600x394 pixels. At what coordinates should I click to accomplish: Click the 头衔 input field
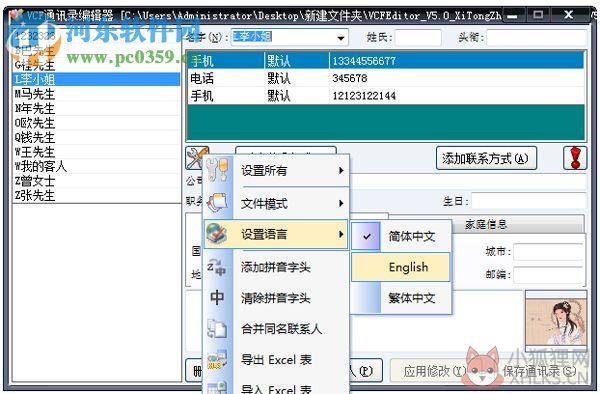[x=536, y=37]
